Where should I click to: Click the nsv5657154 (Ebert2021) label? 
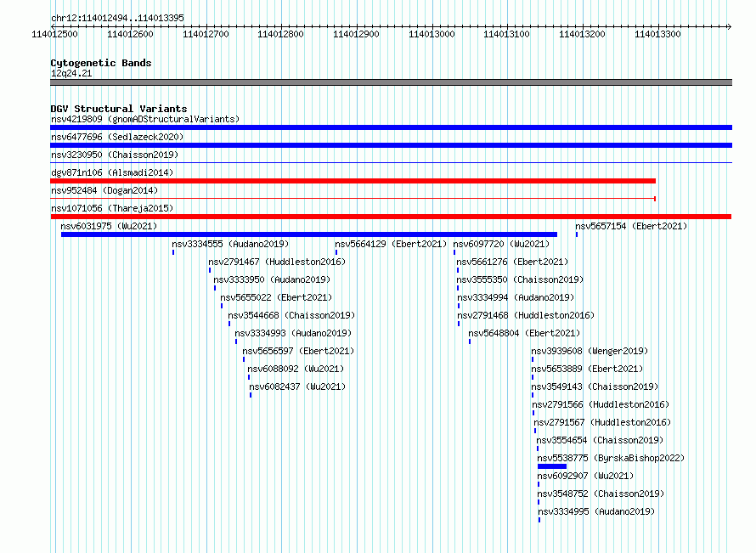pos(631,226)
